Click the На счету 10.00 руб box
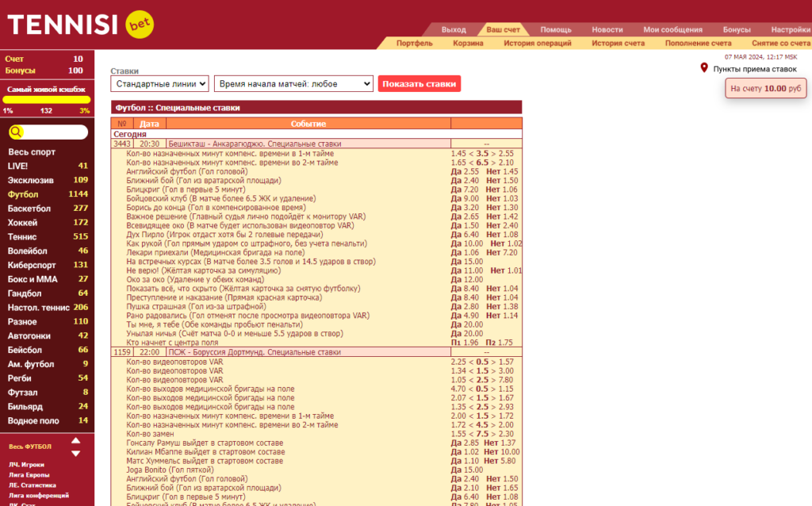Screen dimensions: 812x506 [x=765, y=89]
